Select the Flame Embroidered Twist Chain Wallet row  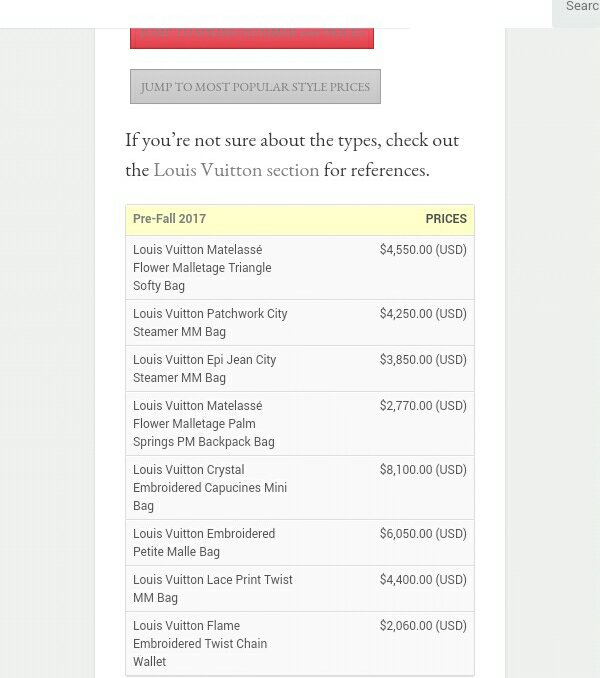[x=300, y=643]
